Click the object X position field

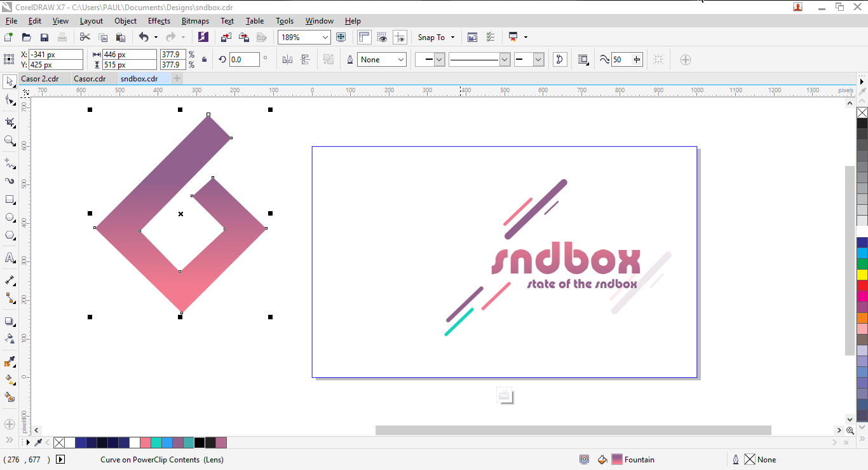[x=55, y=55]
